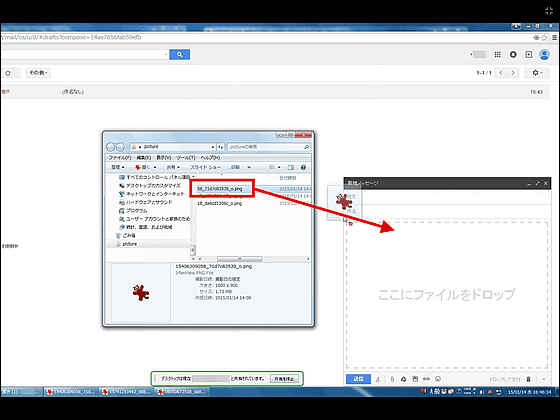Open the その他 (More) dropdown in Gmail

tap(38, 73)
